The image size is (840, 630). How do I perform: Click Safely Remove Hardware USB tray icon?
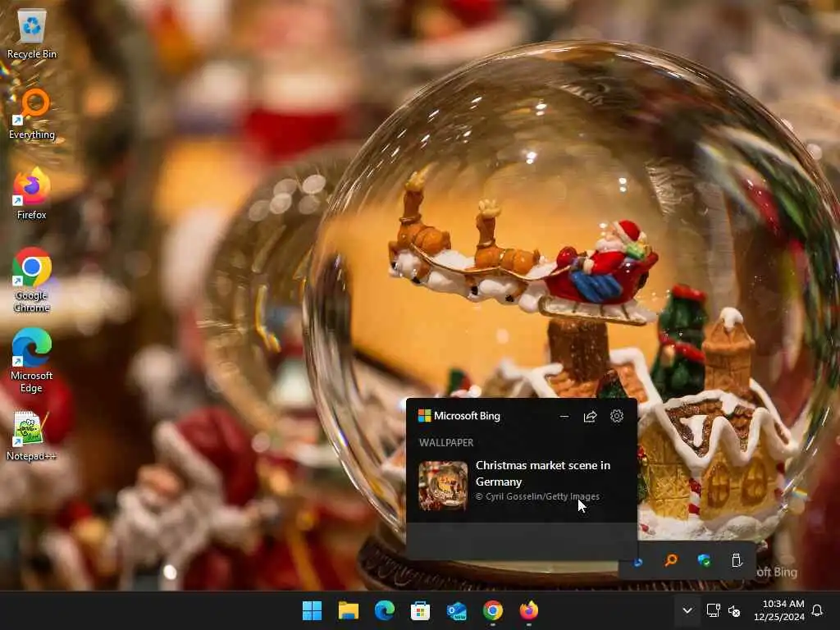coord(737,560)
